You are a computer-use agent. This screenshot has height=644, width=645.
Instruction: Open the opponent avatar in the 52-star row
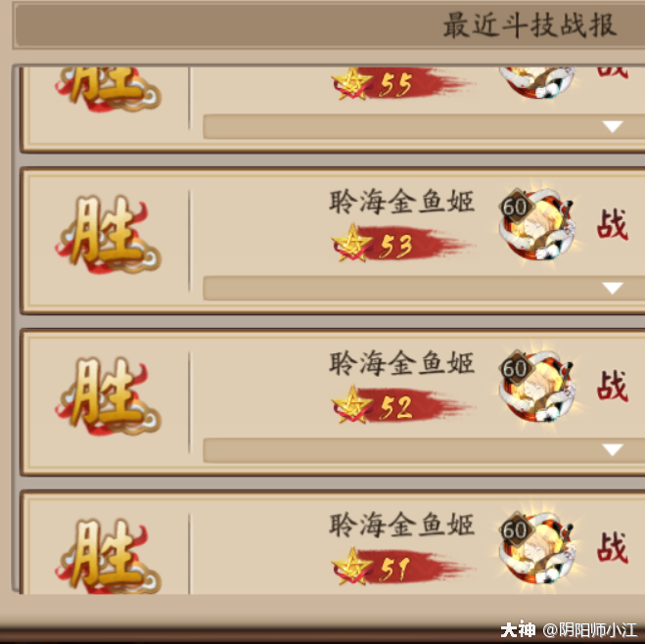[x=537, y=387]
